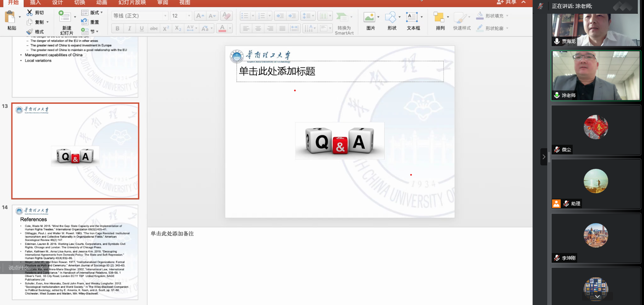Select the References slide 14 thumbnail
Viewport: 644px width, 305px height.
pos(75,252)
